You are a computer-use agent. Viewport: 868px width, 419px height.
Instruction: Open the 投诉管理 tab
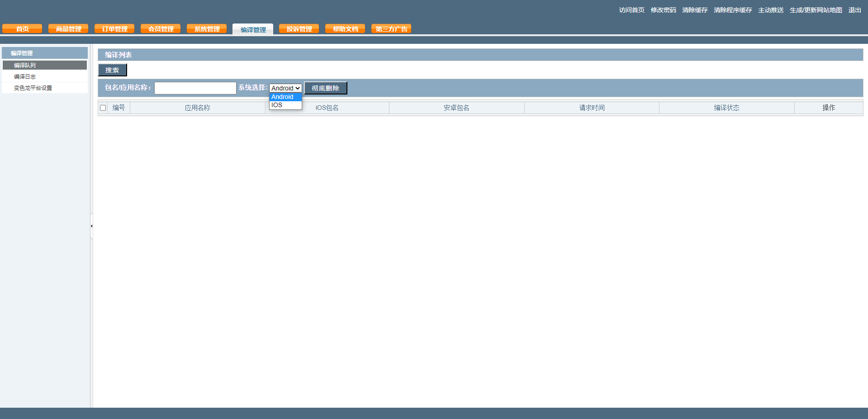tap(299, 29)
